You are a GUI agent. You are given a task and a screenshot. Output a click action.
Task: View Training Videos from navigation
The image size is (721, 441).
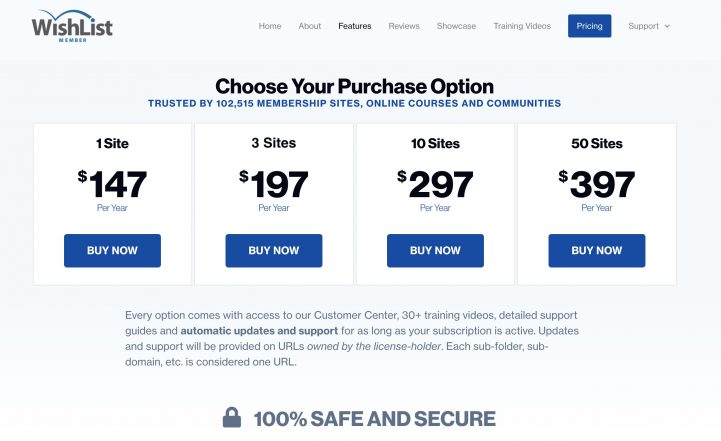(522, 26)
